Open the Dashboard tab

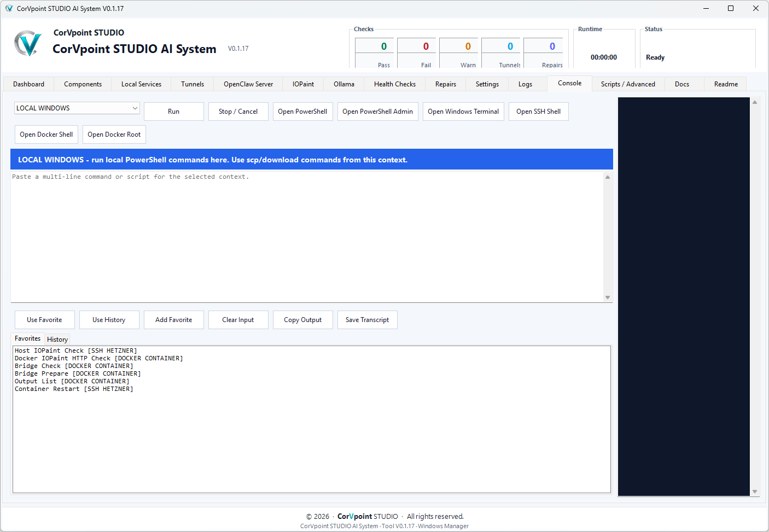(28, 84)
